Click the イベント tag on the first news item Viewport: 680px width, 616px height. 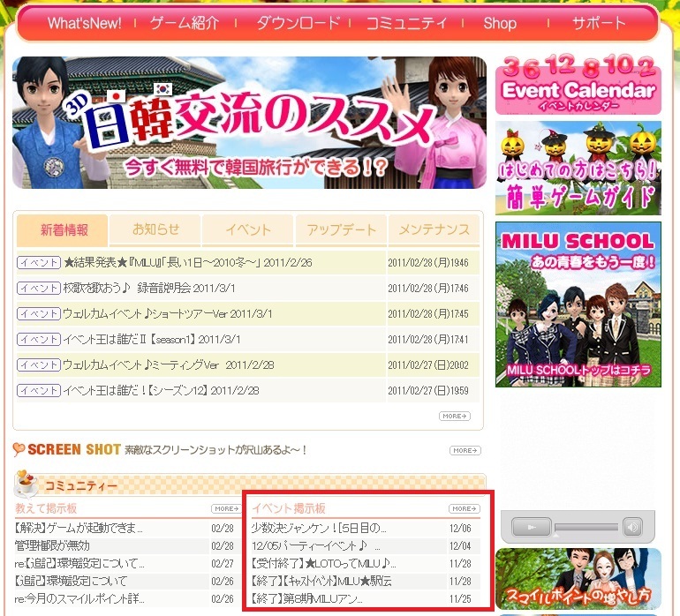[x=39, y=263]
